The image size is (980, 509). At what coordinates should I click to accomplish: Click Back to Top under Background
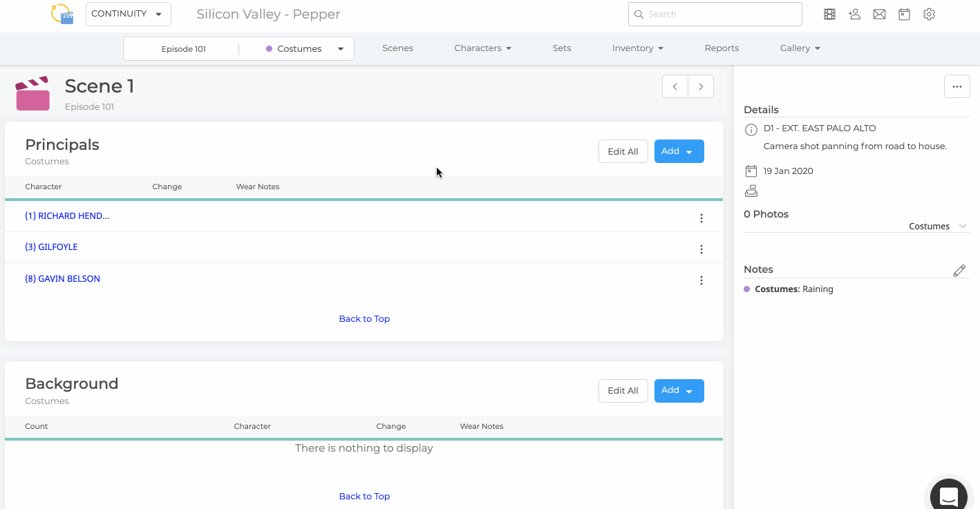point(364,497)
